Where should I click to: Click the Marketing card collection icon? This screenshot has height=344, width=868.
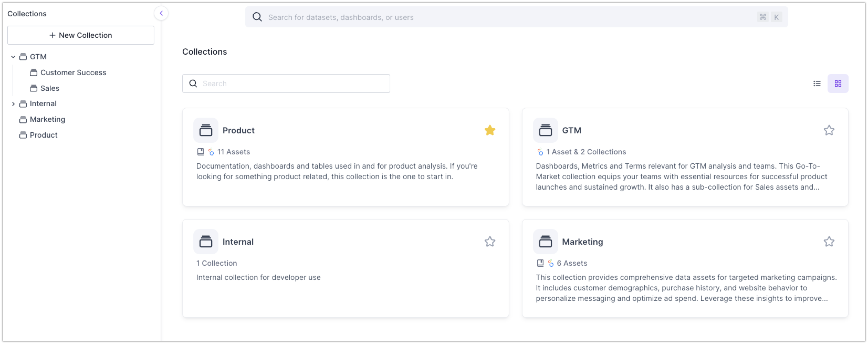coord(545,242)
